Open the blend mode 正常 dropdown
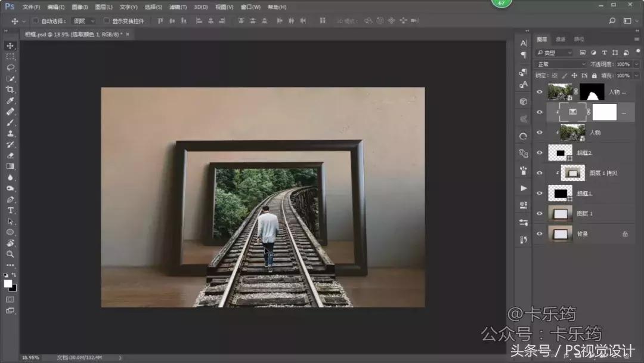This screenshot has height=363, width=644. point(561,64)
